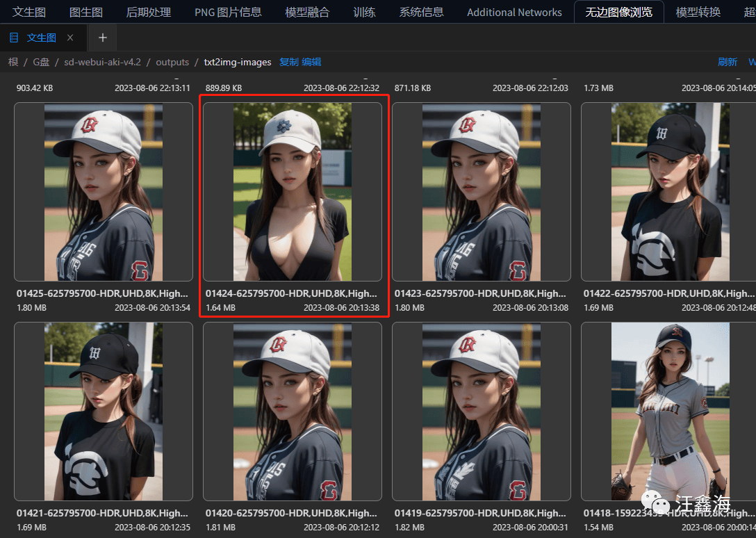Switch to the 模型转换 tab
Viewport: 756px width, 538px height.
coord(698,12)
